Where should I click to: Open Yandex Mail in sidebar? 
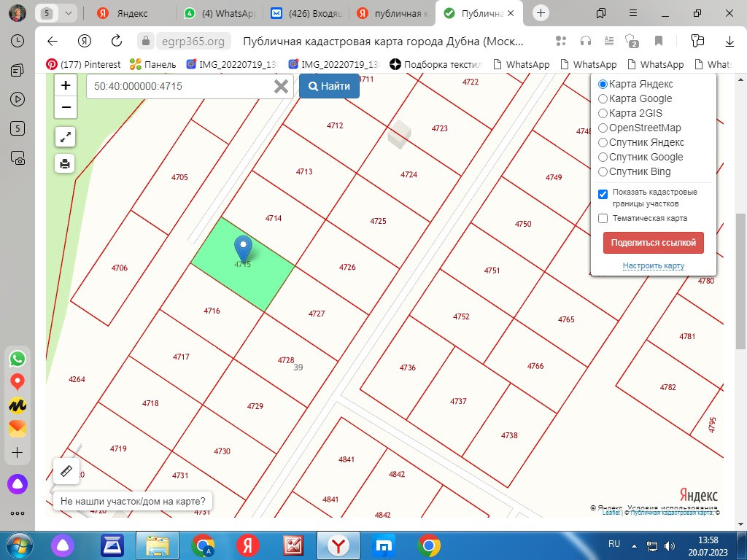(18, 429)
